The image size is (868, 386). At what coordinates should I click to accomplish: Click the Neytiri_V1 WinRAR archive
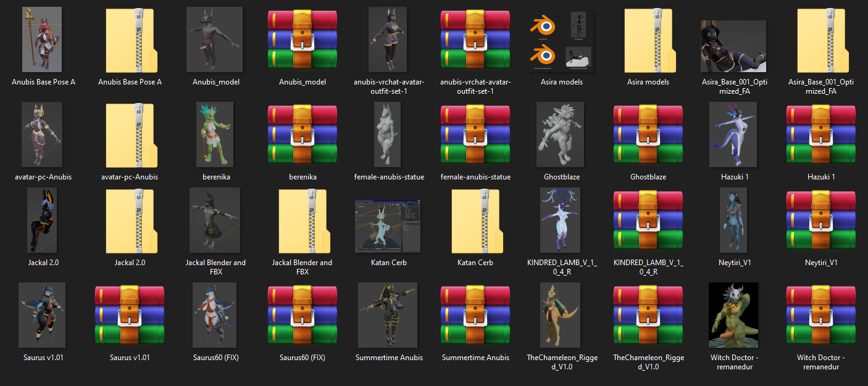[821, 221]
